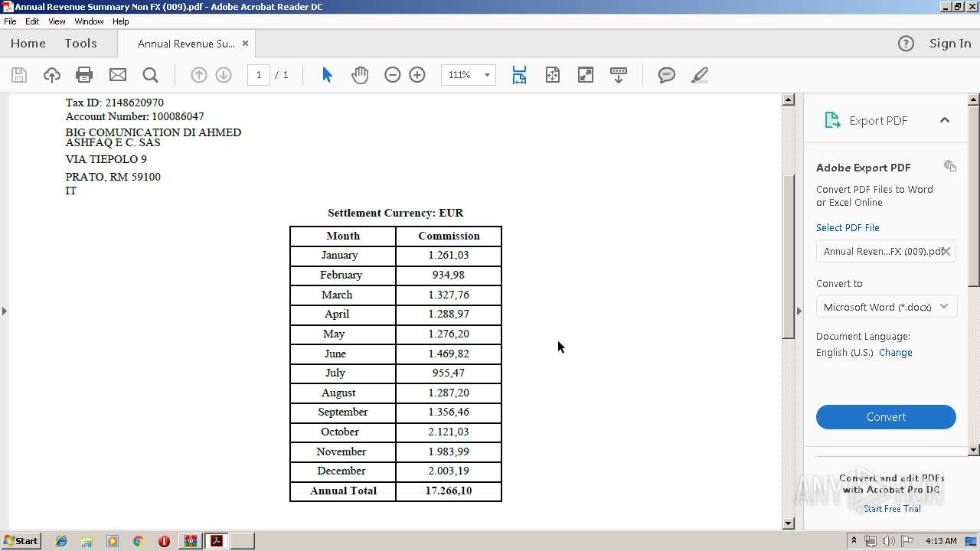
Task: Click the Change document language link
Action: click(x=896, y=353)
